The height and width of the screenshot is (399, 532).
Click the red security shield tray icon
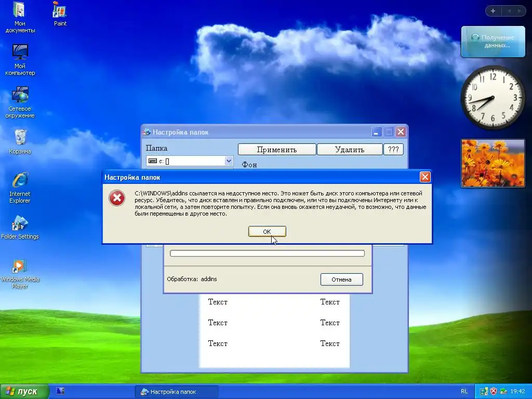494,392
